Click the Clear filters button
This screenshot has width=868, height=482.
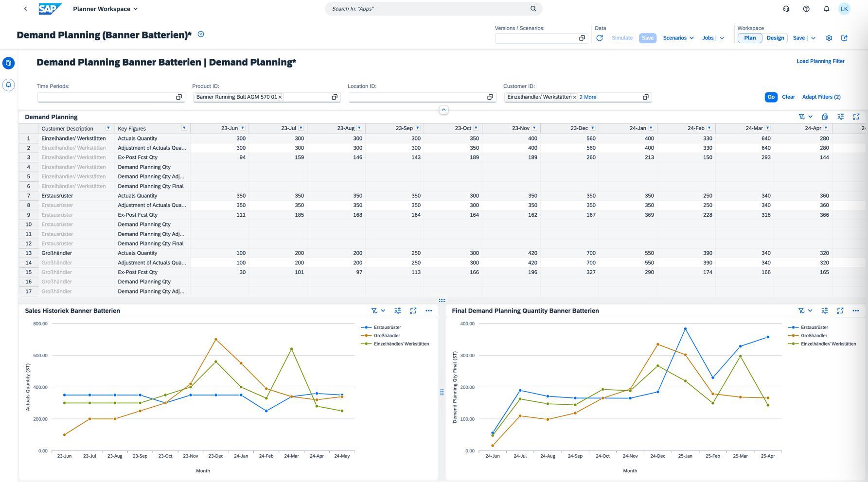point(788,97)
